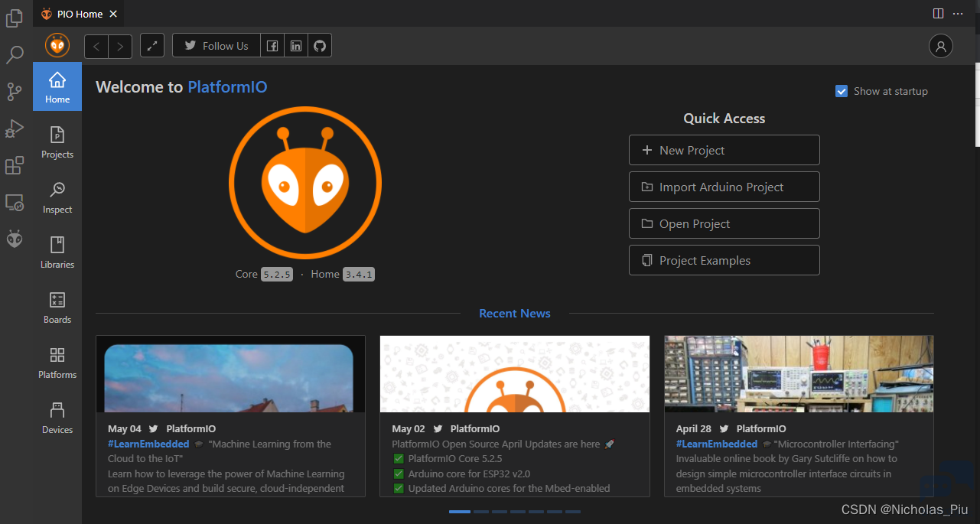Click PlatformIO author on April 28 news
The width and height of the screenshot is (980, 524).
[761, 429]
